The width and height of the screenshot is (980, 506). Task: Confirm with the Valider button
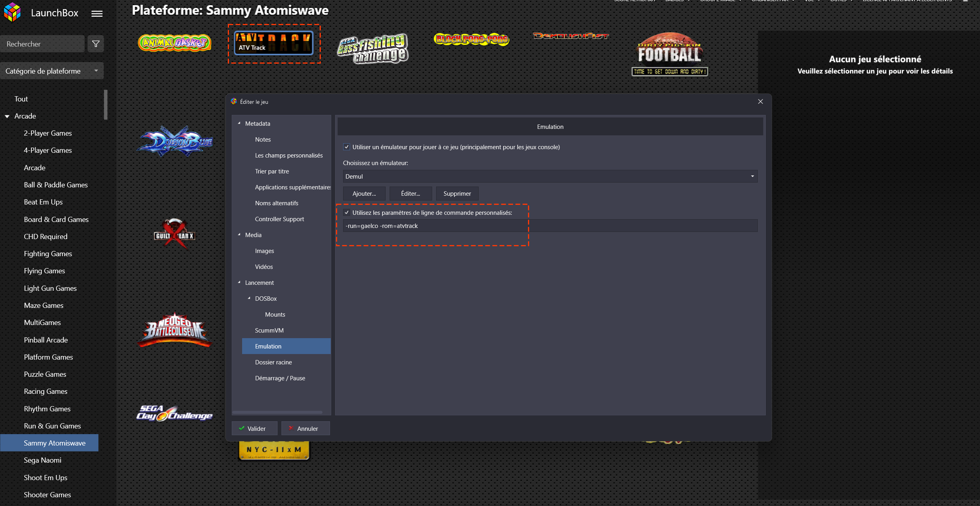point(254,428)
